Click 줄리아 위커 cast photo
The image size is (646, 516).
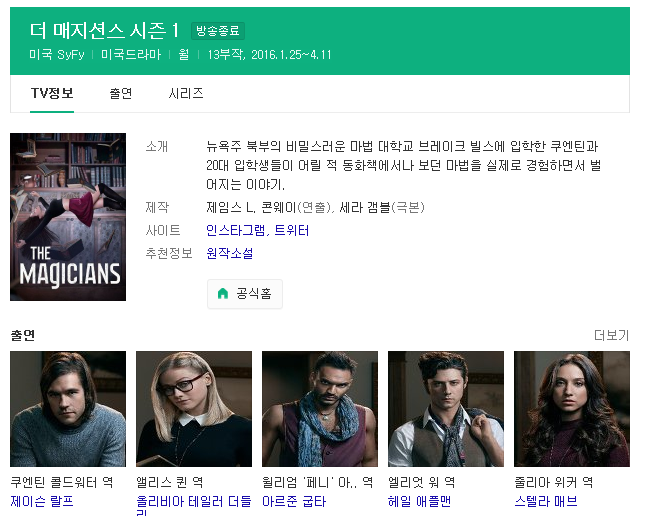click(x=572, y=408)
